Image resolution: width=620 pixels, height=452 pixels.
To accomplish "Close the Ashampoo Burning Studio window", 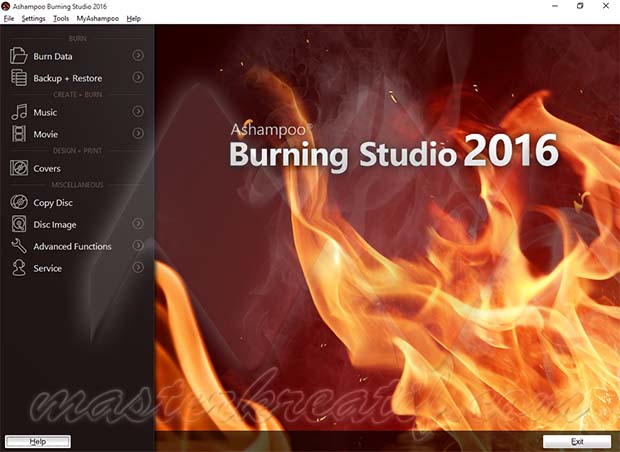I will (605, 6).
